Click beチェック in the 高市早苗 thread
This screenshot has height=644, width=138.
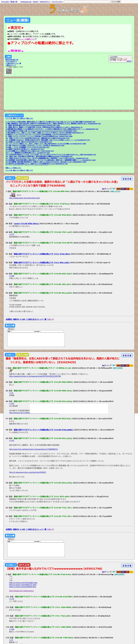[x=107, y=572]
